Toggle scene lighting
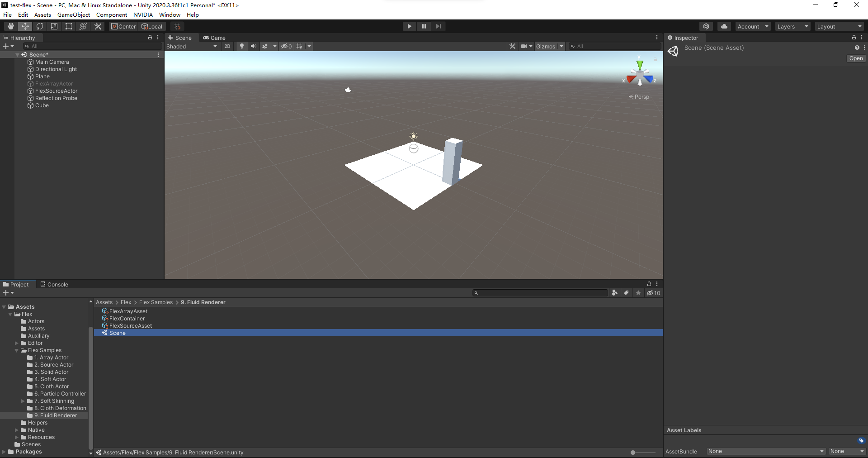This screenshot has height=458, width=868. click(242, 46)
